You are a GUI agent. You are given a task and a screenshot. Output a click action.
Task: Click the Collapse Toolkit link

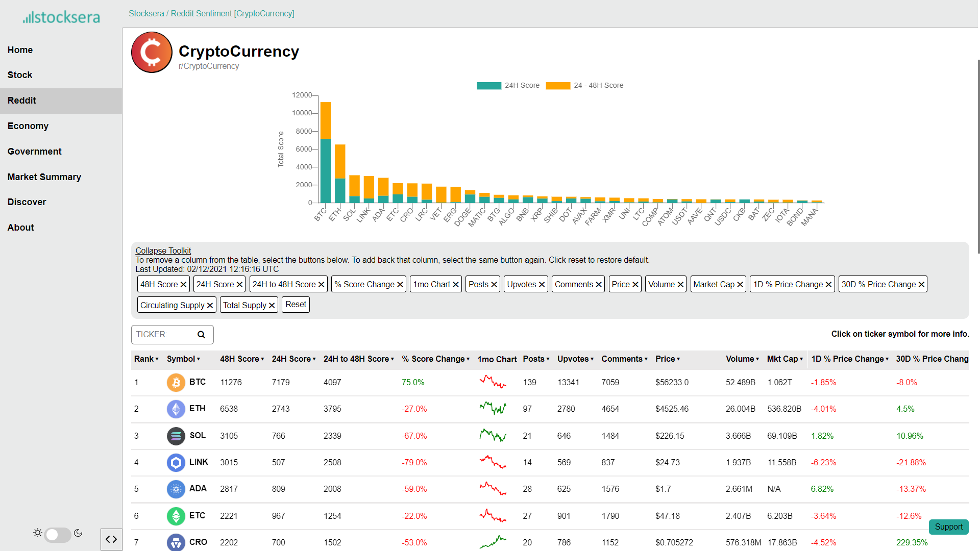tap(163, 251)
